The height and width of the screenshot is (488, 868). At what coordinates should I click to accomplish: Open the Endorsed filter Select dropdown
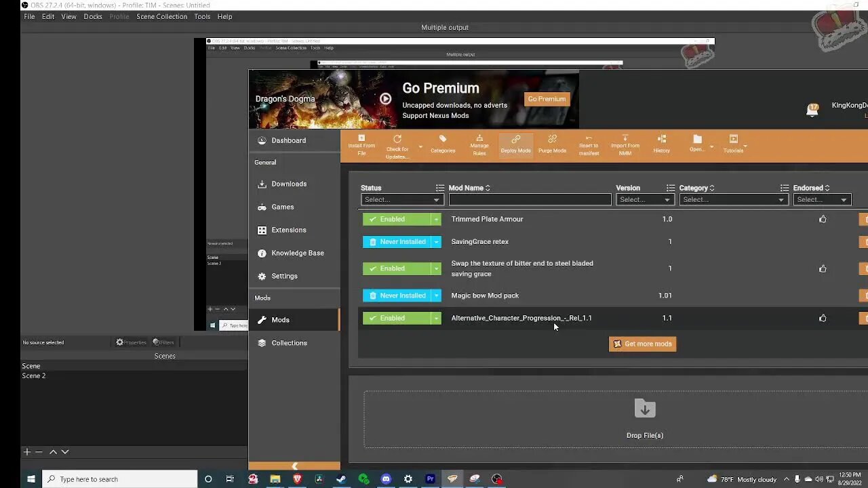click(x=822, y=199)
